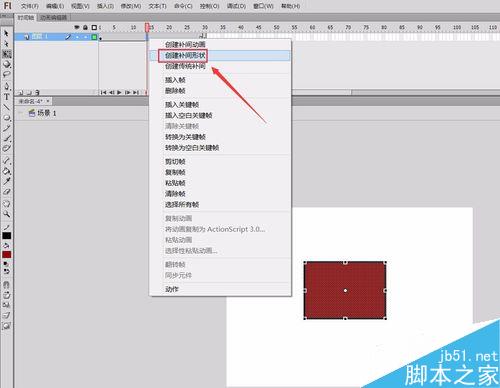Open the 插入(I) menu
The height and width of the screenshot is (388, 500).
[x=105, y=6]
